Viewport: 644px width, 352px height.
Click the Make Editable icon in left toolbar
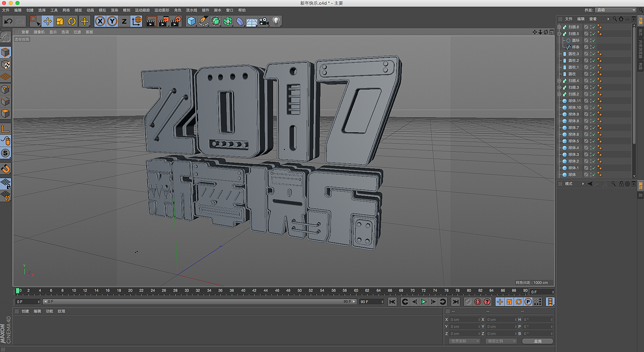(x=6, y=37)
